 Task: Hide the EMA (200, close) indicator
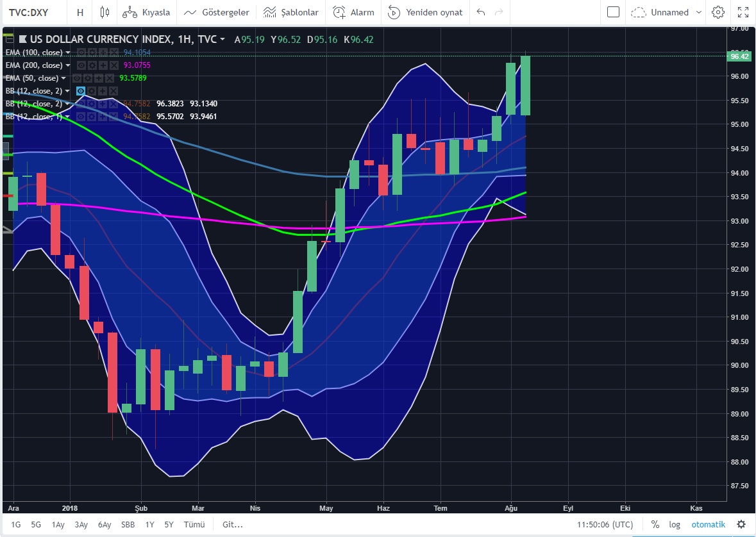point(81,65)
